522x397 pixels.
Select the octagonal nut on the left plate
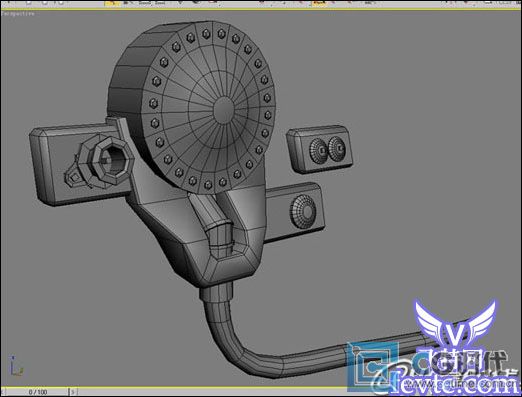(113, 161)
